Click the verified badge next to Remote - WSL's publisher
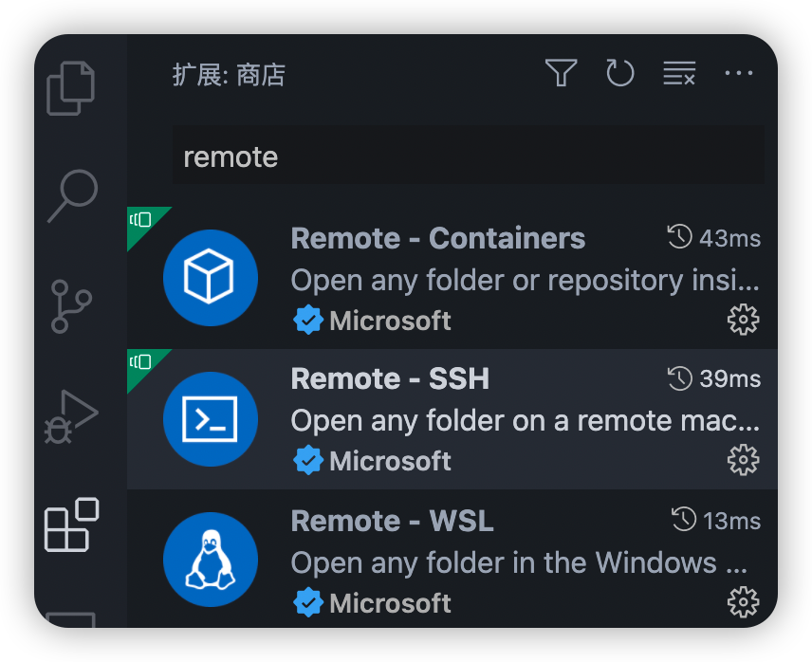The width and height of the screenshot is (812, 662). click(308, 602)
